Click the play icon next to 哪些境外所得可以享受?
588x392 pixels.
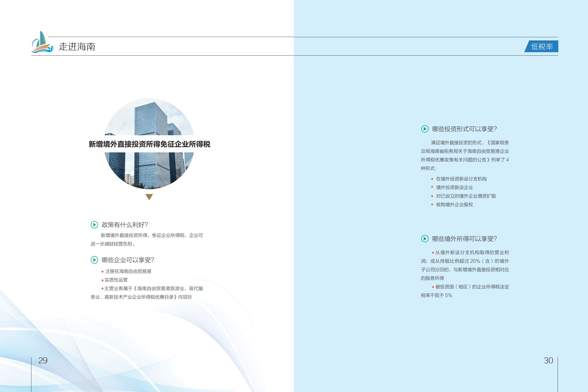(425, 239)
